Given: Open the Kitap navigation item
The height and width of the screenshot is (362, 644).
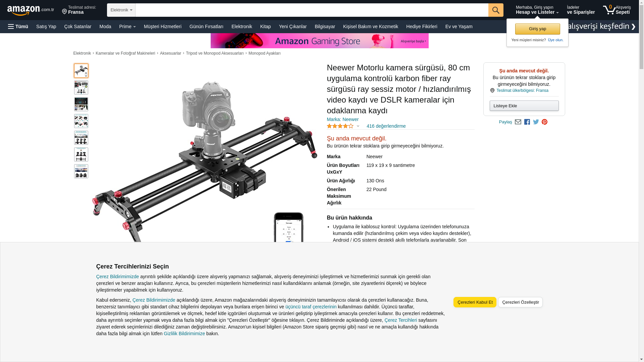Looking at the screenshot, I should coord(265,26).
